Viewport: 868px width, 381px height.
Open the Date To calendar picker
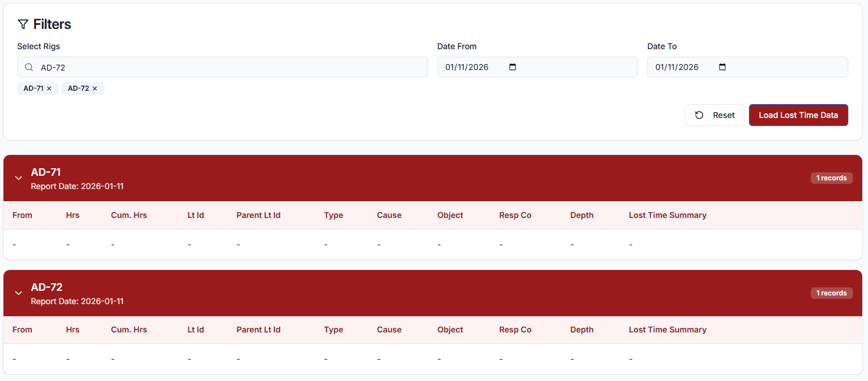pos(722,67)
